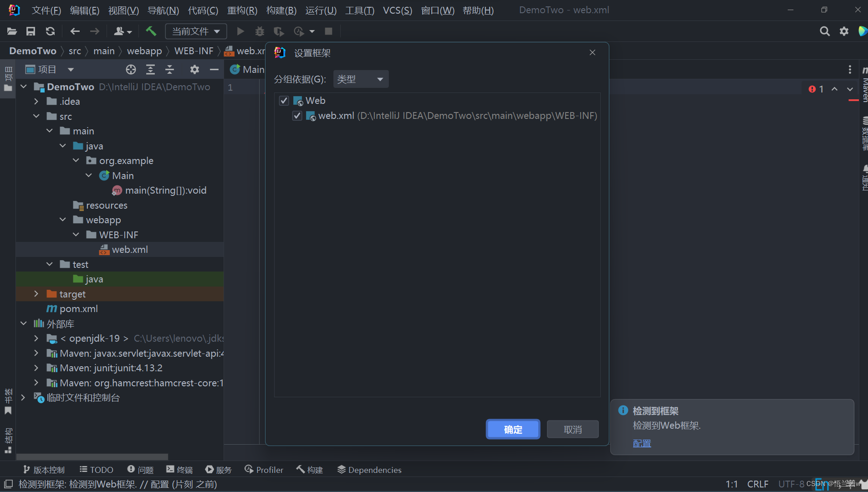Click the CRLF line separator indicator
868x492 pixels.
(x=758, y=484)
